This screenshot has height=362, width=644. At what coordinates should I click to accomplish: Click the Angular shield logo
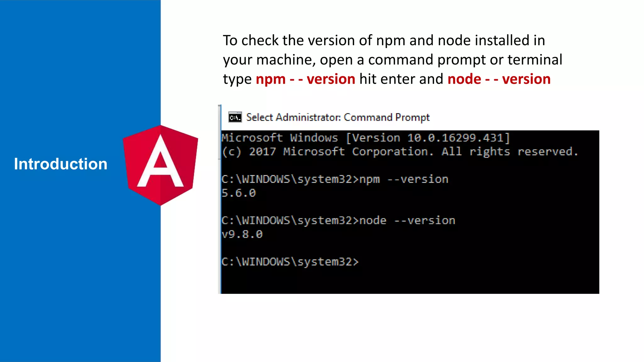[160, 165]
